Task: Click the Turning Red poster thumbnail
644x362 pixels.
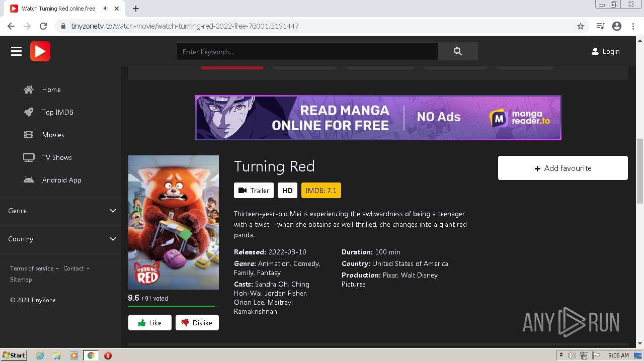Action: pos(174,222)
